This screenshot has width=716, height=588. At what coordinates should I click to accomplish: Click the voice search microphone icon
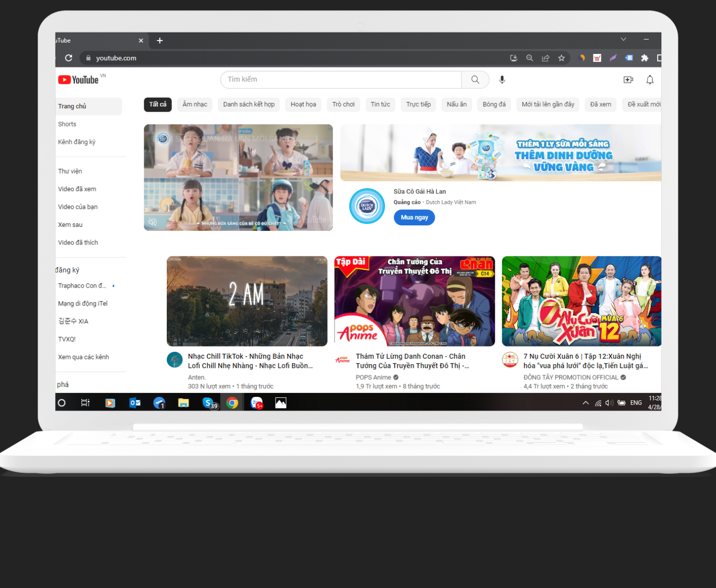[502, 79]
